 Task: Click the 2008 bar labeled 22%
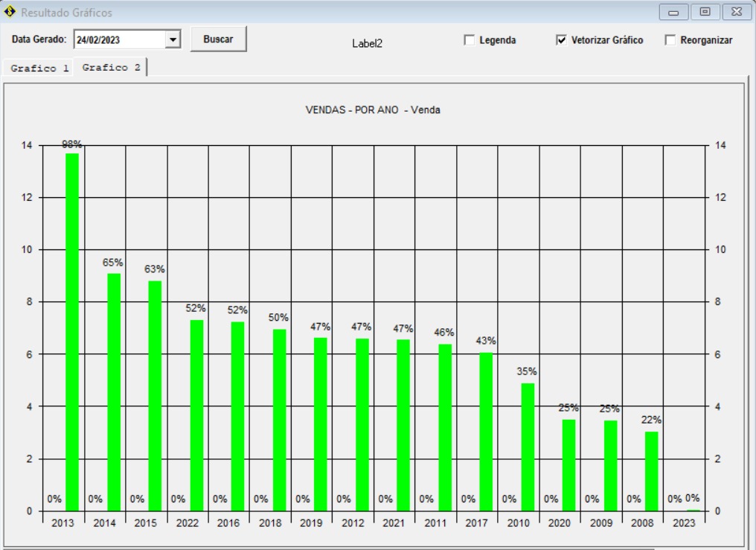[x=651, y=471]
